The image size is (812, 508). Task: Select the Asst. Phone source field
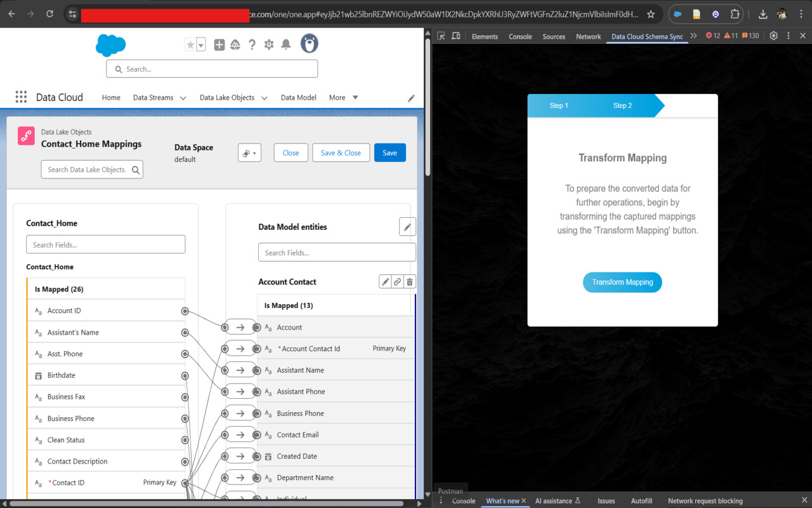click(x=107, y=354)
